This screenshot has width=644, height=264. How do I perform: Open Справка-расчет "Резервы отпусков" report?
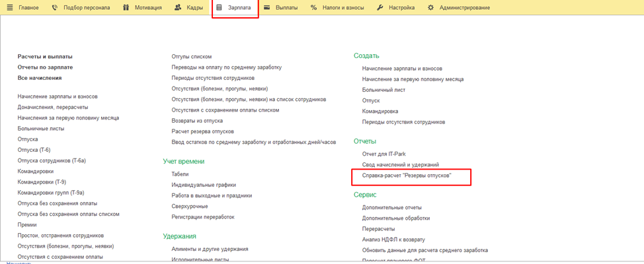tap(406, 176)
